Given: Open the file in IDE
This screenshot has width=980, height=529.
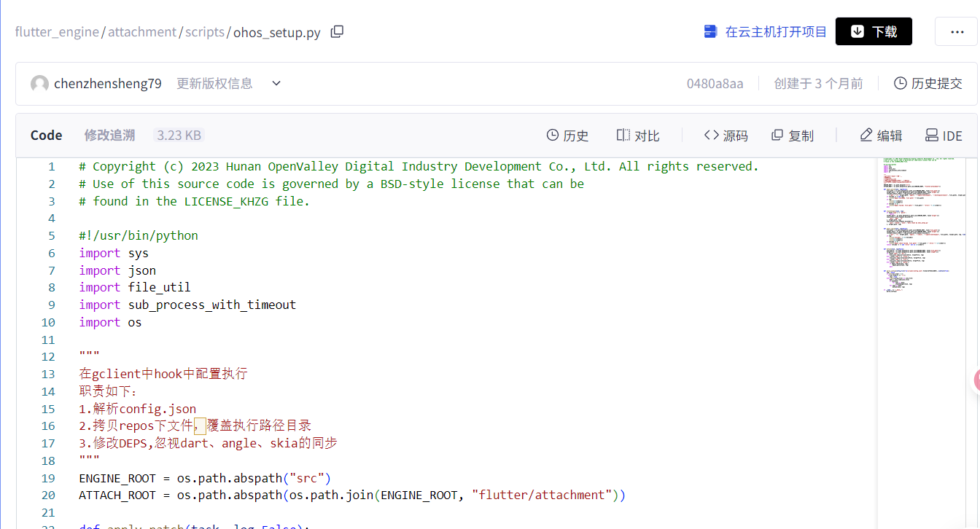Looking at the screenshot, I should pos(944,136).
